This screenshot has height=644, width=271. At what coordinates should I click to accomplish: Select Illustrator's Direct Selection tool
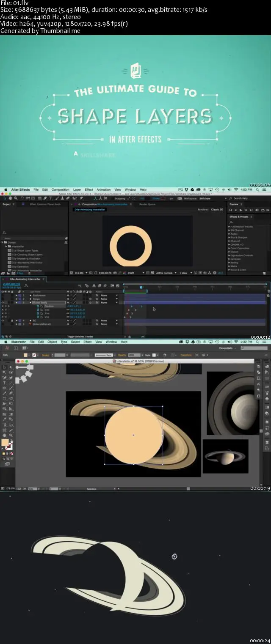11,367
